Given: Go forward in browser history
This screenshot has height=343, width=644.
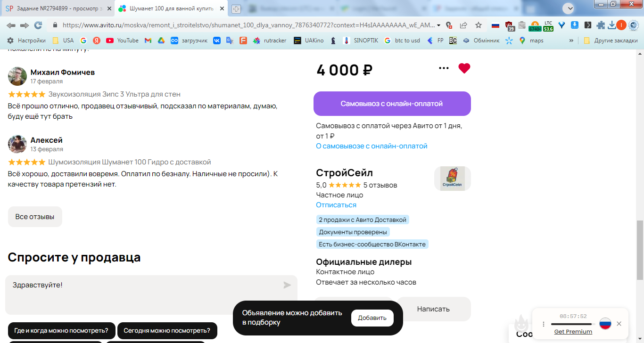Looking at the screenshot, I should (x=25, y=25).
